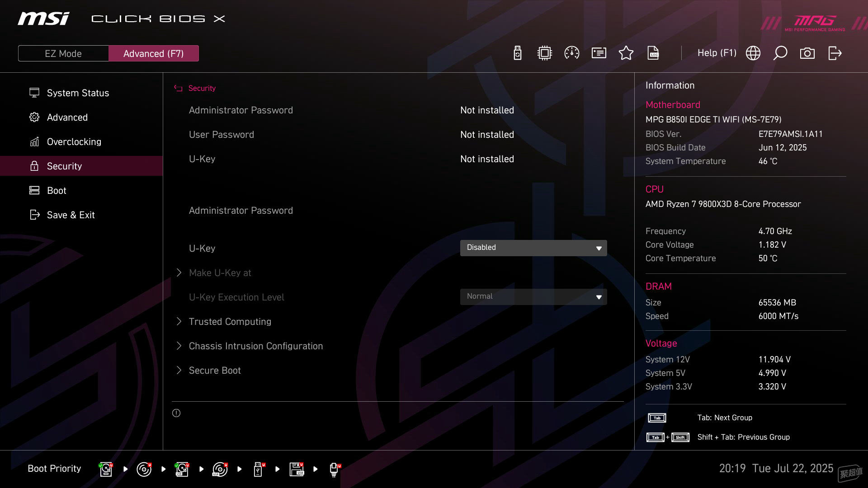Open the System Status menu

81,93
